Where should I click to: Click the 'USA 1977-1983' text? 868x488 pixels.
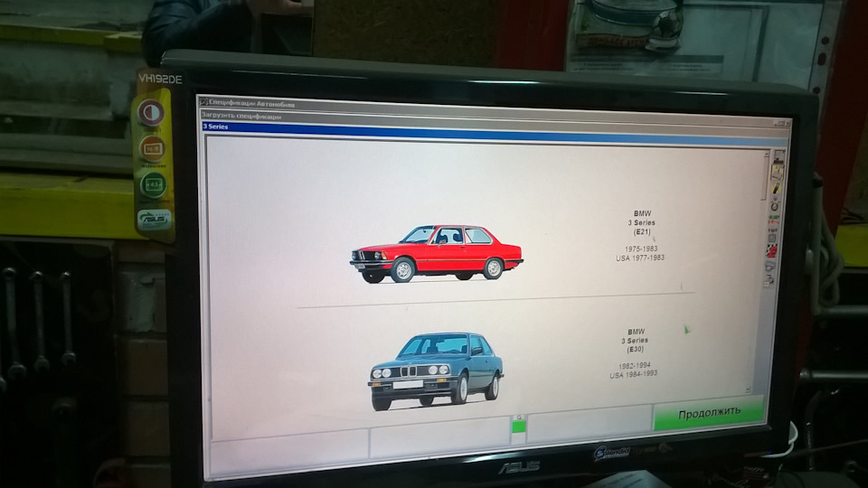click(x=640, y=258)
